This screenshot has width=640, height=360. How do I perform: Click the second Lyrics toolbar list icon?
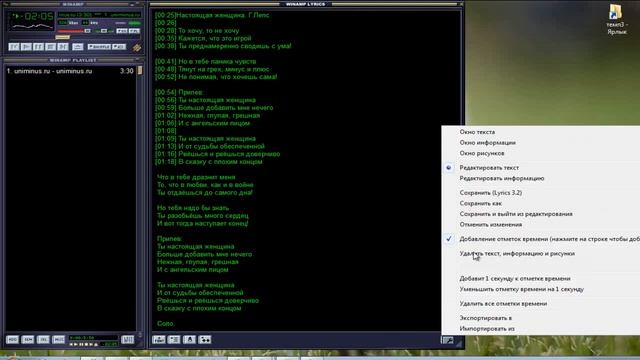[x=174, y=340]
